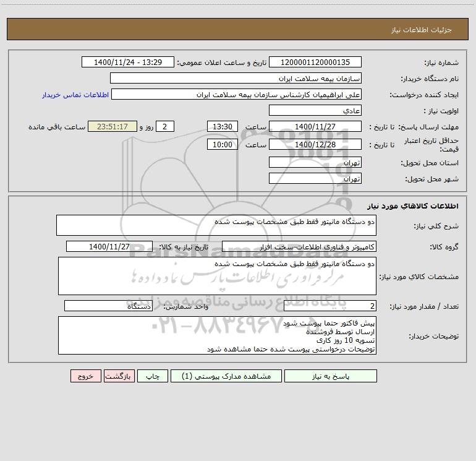This screenshot has height=461, width=476.
Task: Click the price validity date 1400/12/28
Action: click(x=315, y=144)
